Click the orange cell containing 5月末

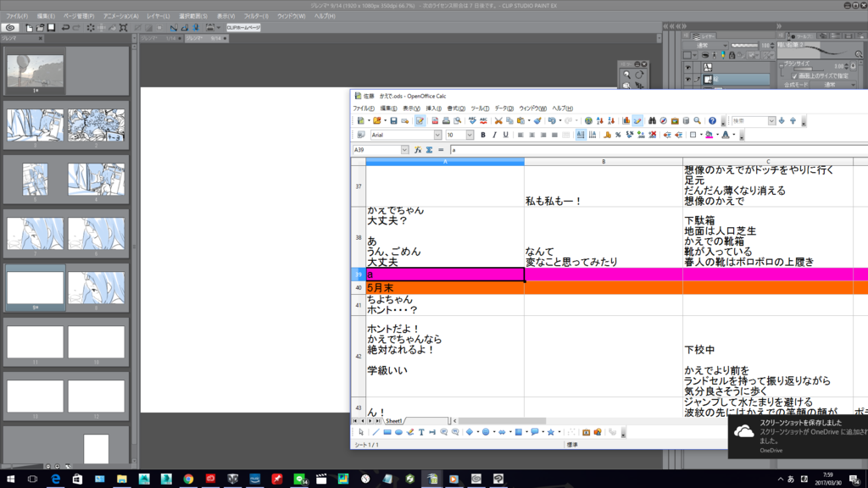[x=445, y=288]
